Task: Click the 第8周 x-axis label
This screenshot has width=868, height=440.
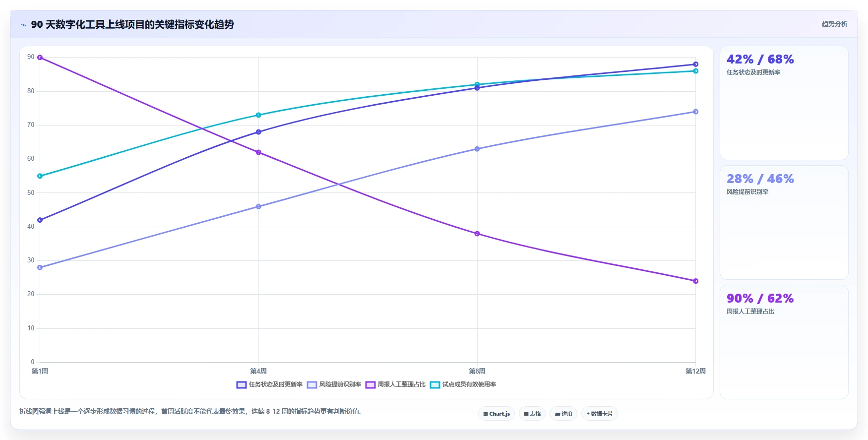Action: click(477, 371)
